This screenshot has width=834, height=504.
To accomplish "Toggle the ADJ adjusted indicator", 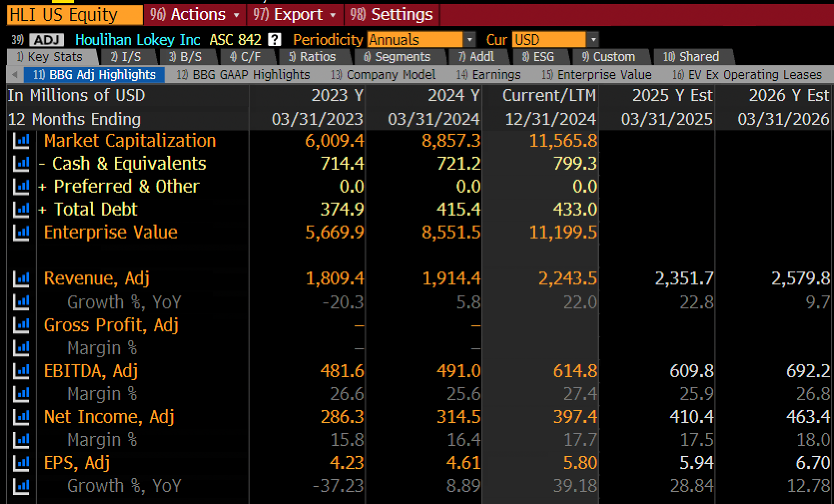I will (46, 40).
